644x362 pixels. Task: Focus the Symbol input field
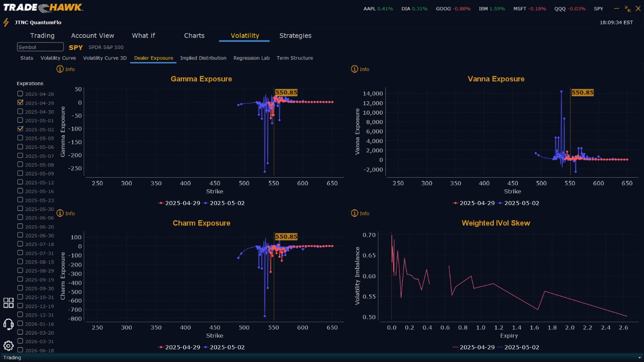coord(40,47)
